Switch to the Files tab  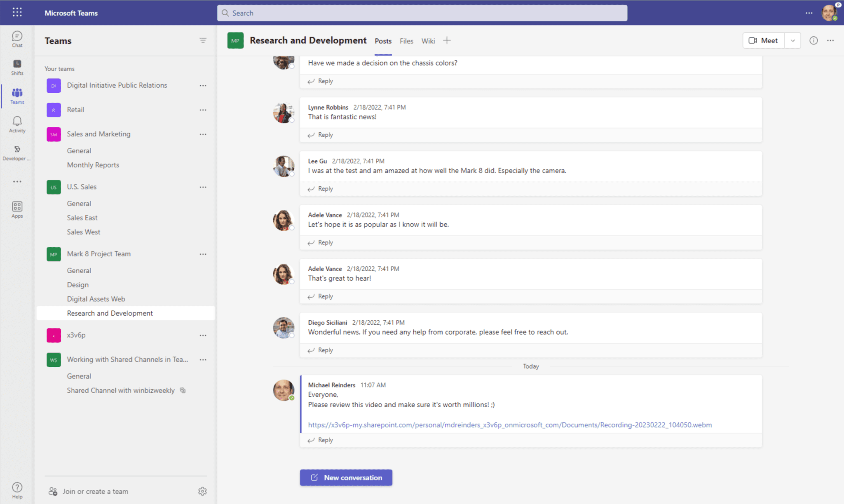406,41
